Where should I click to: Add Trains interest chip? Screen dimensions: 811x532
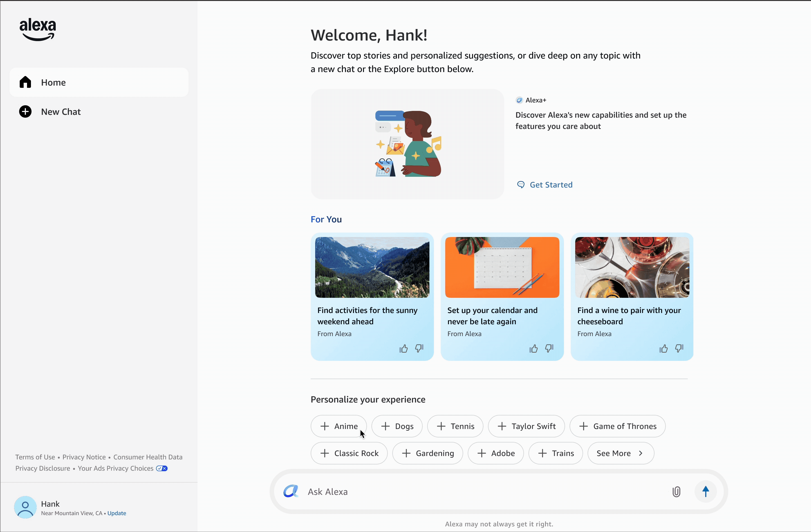tap(556, 453)
